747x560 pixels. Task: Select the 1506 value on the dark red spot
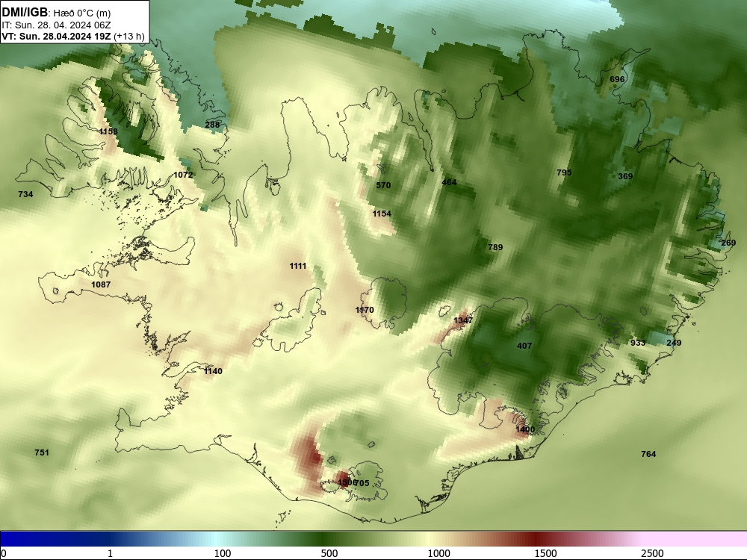(x=347, y=483)
